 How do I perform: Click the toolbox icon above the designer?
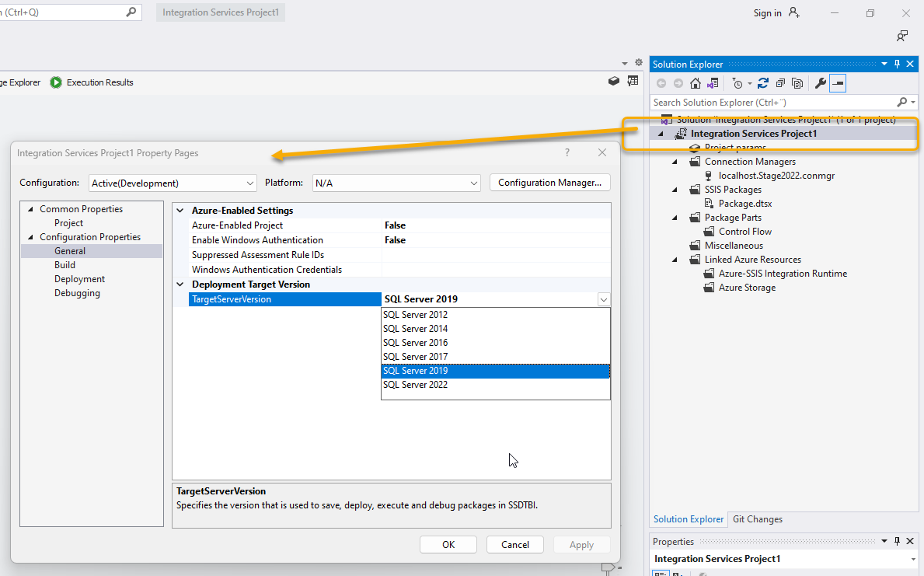tap(613, 82)
